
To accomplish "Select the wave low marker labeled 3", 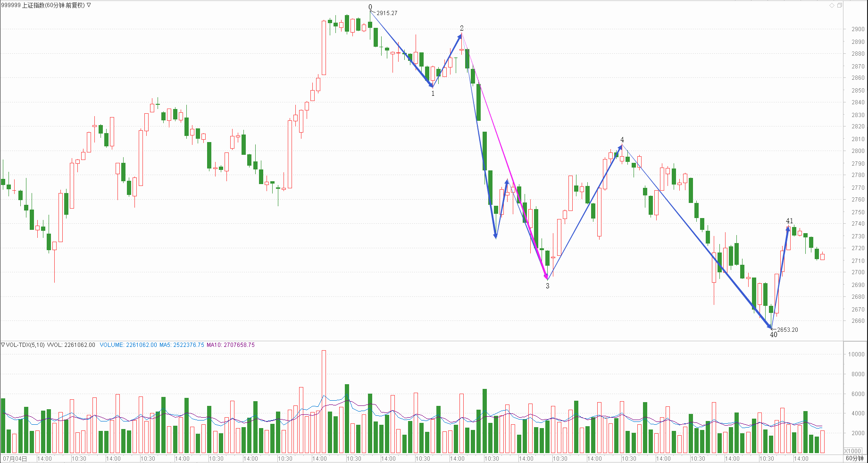I will pyautogui.click(x=547, y=286).
